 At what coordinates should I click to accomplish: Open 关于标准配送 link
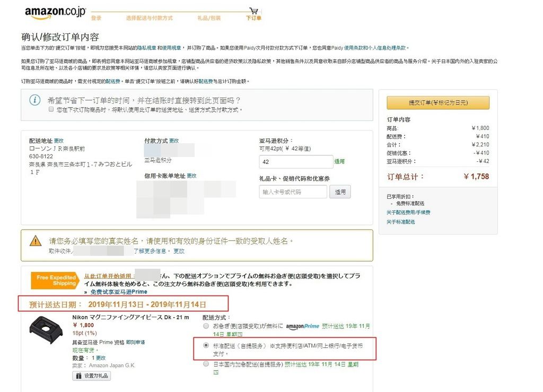click(x=401, y=222)
